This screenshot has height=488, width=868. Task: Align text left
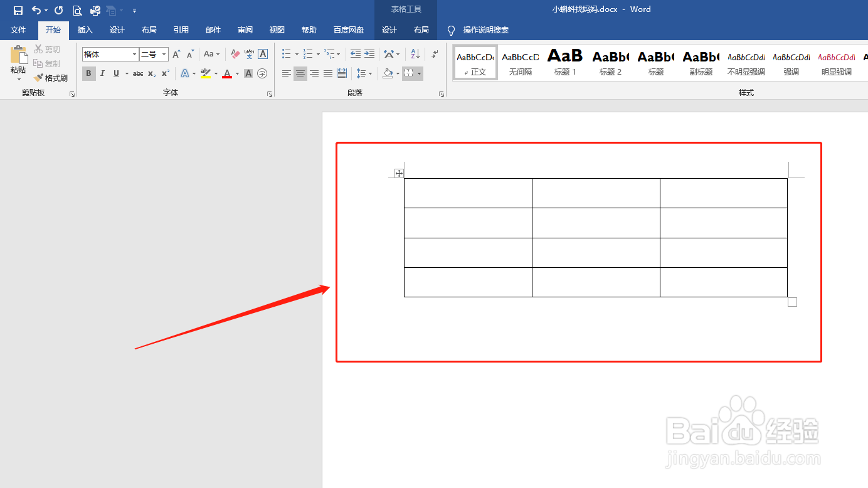tap(287, 73)
